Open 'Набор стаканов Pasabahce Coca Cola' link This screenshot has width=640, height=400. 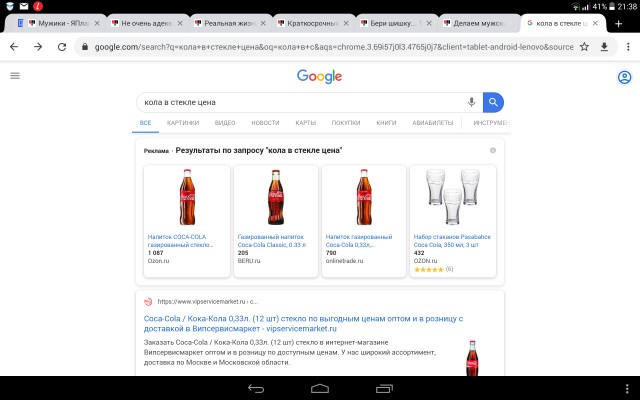[452, 241]
